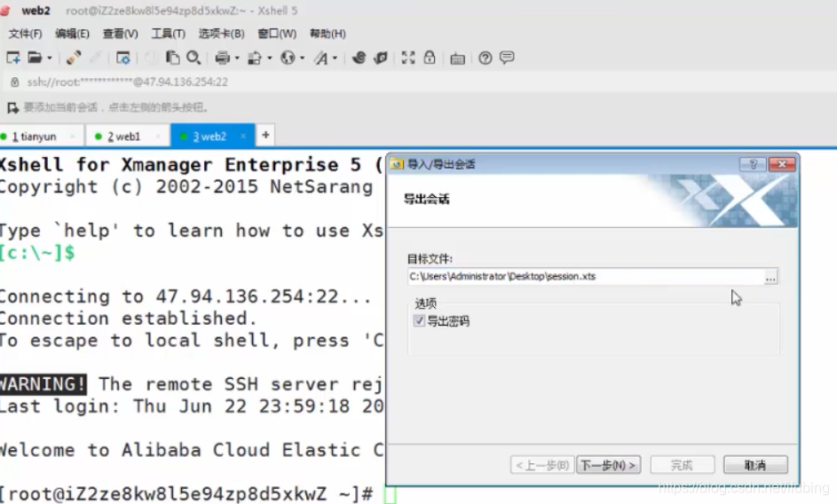Click the green [c:\~]$ prompt

pyautogui.click(x=37, y=253)
